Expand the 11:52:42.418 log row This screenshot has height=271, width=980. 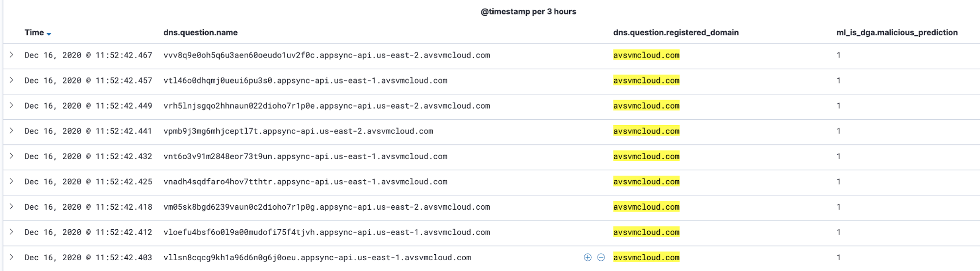pyautogui.click(x=11, y=207)
